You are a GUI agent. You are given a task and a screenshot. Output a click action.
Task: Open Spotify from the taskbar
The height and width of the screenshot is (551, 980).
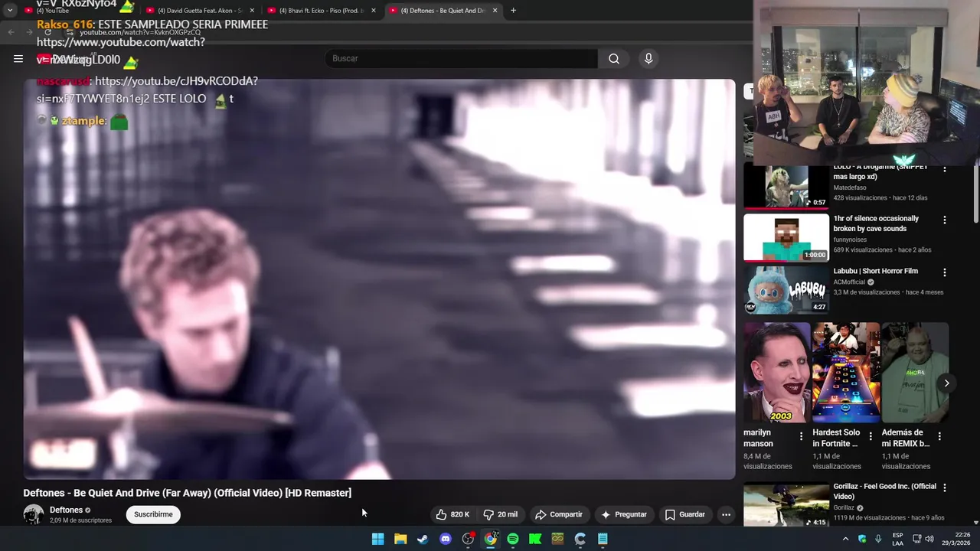pyautogui.click(x=513, y=539)
